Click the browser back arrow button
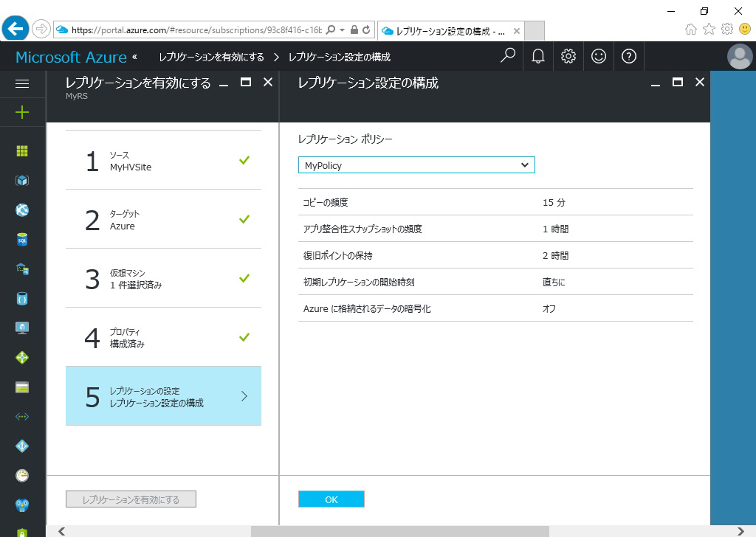Image resolution: width=756 pixels, height=537 pixels. (15, 29)
